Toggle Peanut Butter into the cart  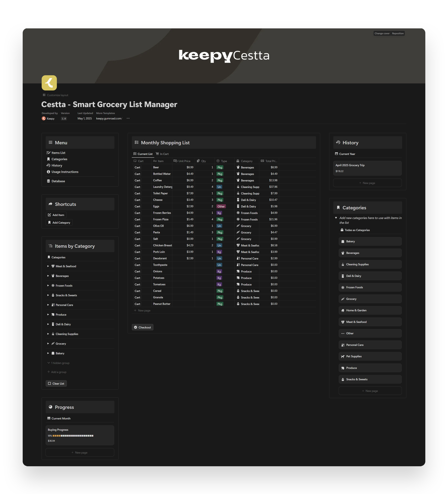(x=137, y=304)
